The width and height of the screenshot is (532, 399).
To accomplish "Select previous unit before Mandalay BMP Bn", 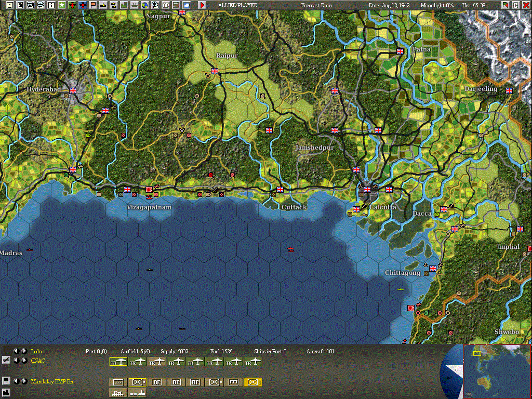I will pos(16,381).
